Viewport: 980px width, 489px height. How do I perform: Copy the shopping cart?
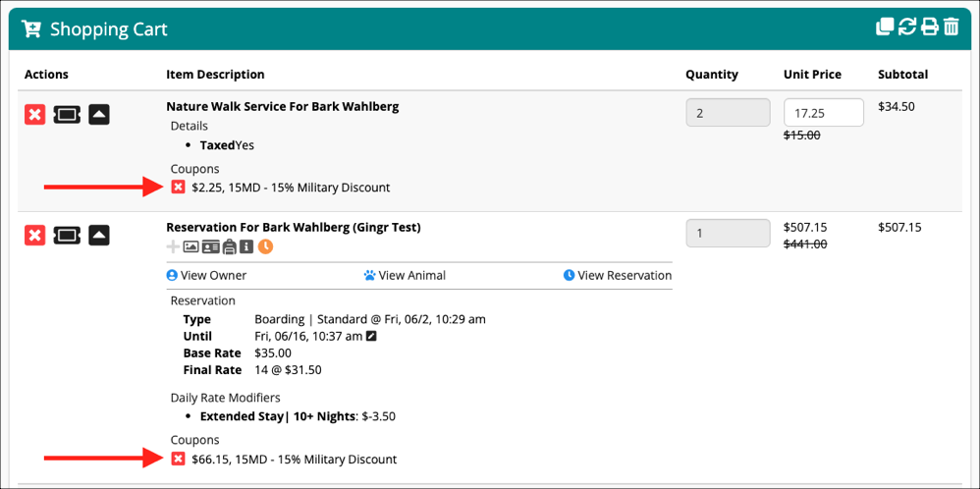point(885,27)
